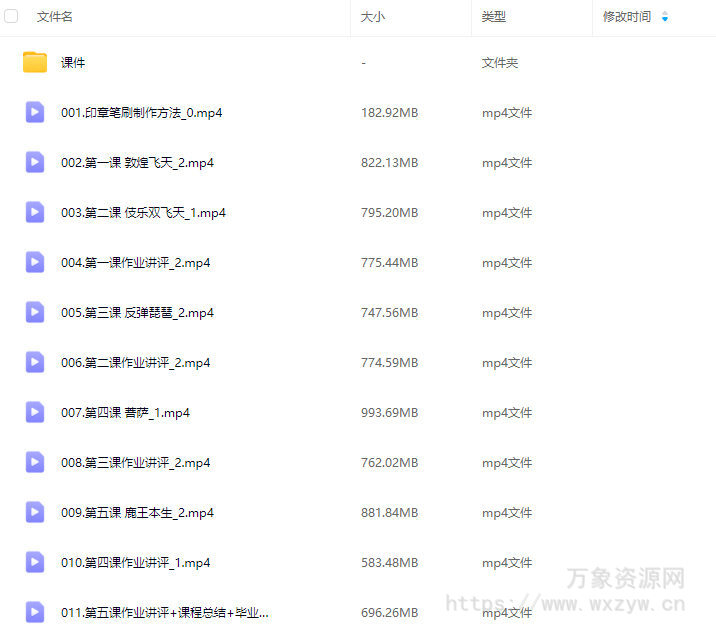Click the 类型 column header
The image size is (716, 638).
(494, 17)
